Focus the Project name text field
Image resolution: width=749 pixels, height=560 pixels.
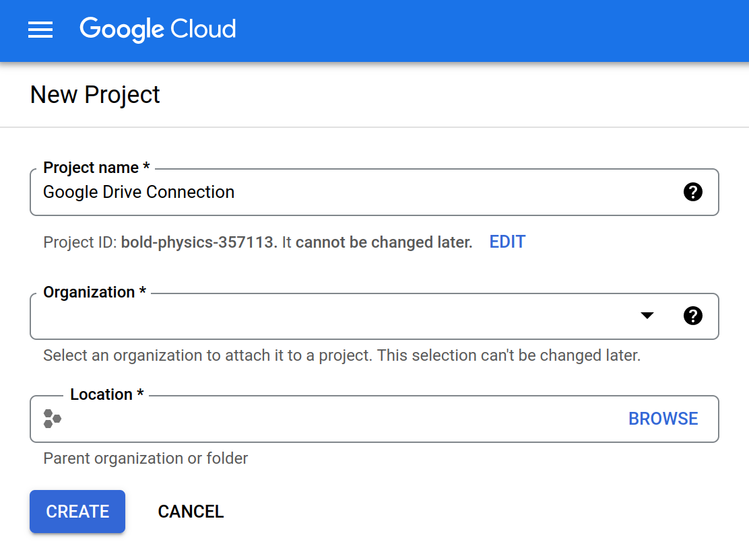click(x=350, y=193)
